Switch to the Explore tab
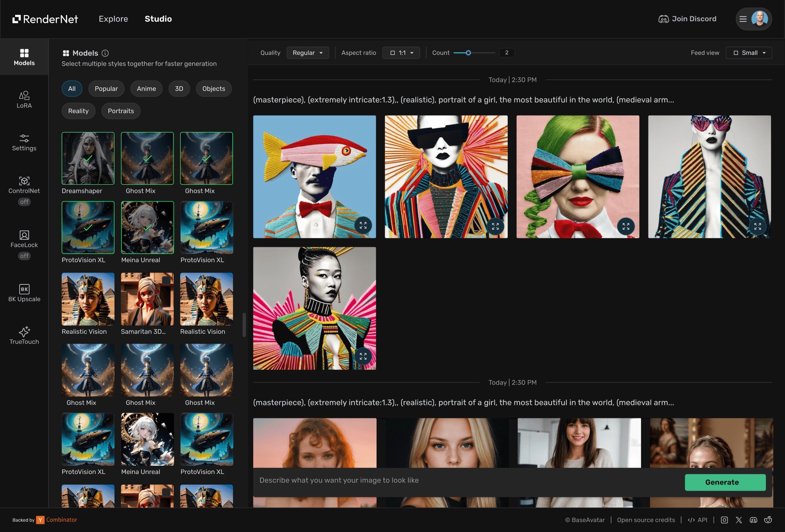785x532 pixels. point(113,19)
